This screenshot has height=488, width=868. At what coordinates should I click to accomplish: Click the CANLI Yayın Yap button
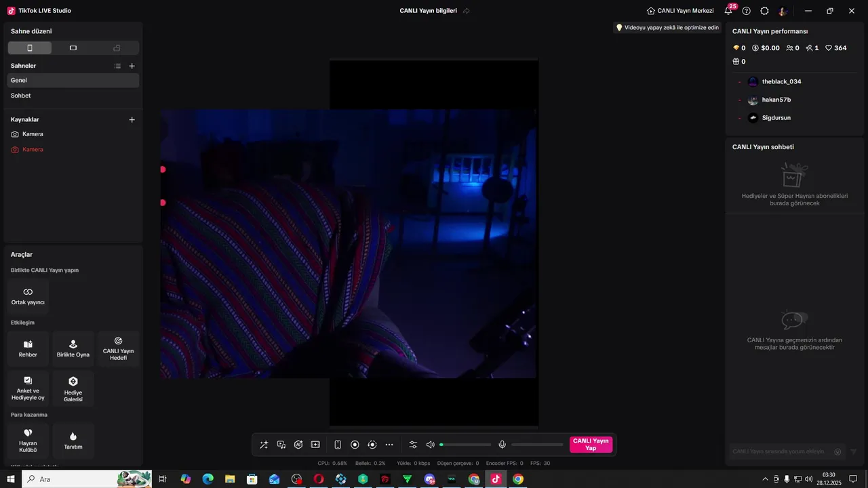click(x=591, y=445)
